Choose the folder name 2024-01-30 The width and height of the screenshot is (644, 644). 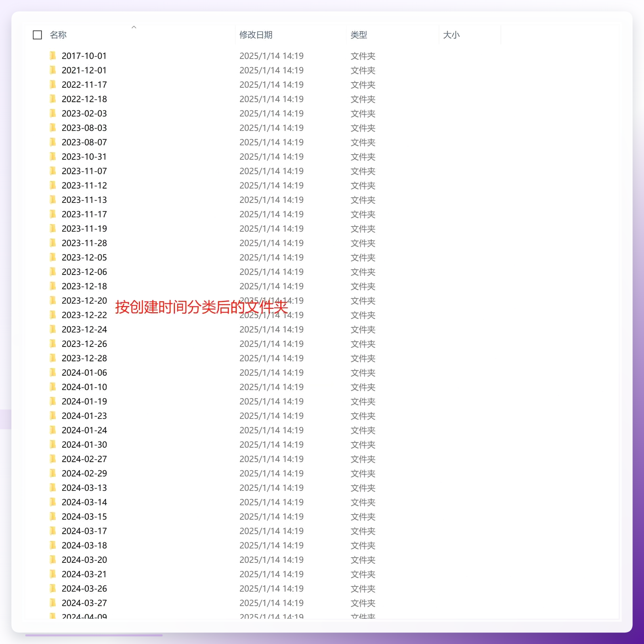[x=84, y=444]
